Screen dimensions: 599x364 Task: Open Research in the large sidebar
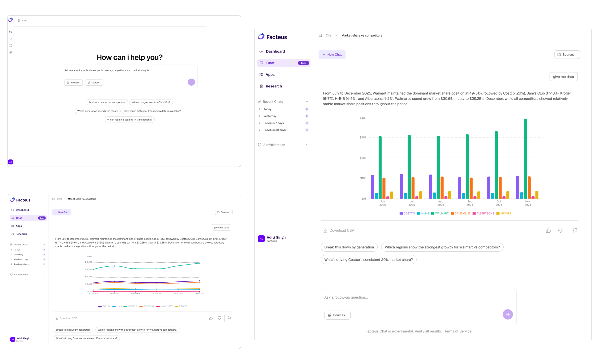pyautogui.click(x=274, y=86)
